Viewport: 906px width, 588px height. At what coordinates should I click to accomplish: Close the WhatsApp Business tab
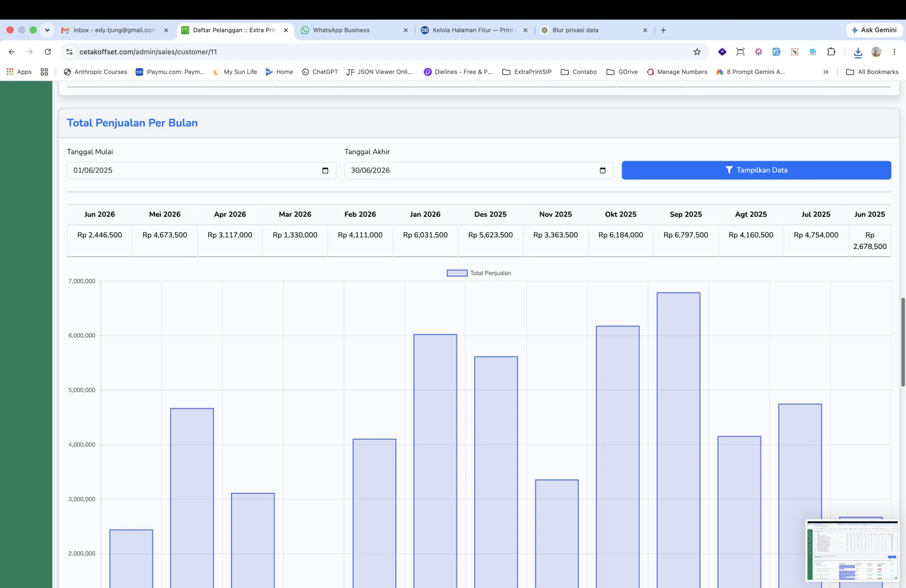pyautogui.click(x=405, y=30)
